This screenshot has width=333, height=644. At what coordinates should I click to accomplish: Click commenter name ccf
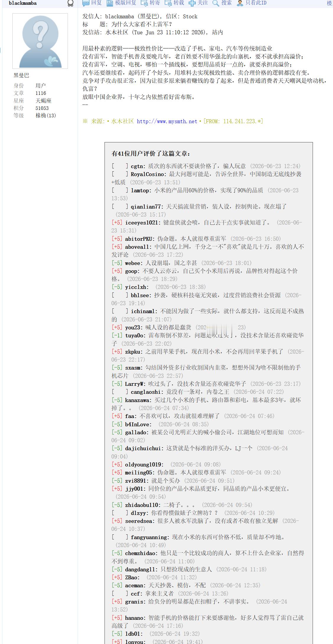point(136,594)
